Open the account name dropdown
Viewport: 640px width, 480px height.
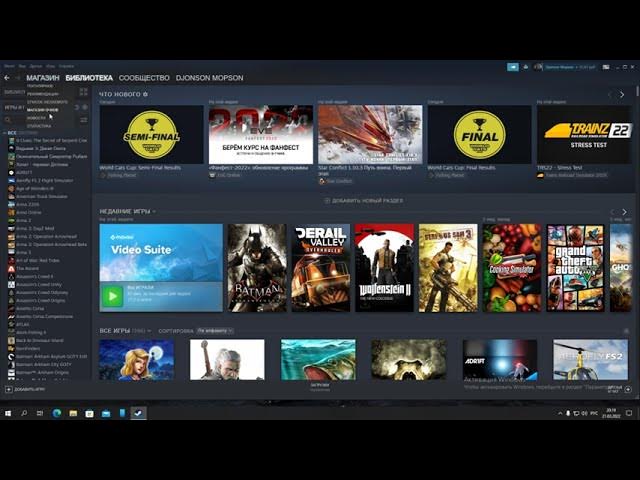(x=571, y=67)
